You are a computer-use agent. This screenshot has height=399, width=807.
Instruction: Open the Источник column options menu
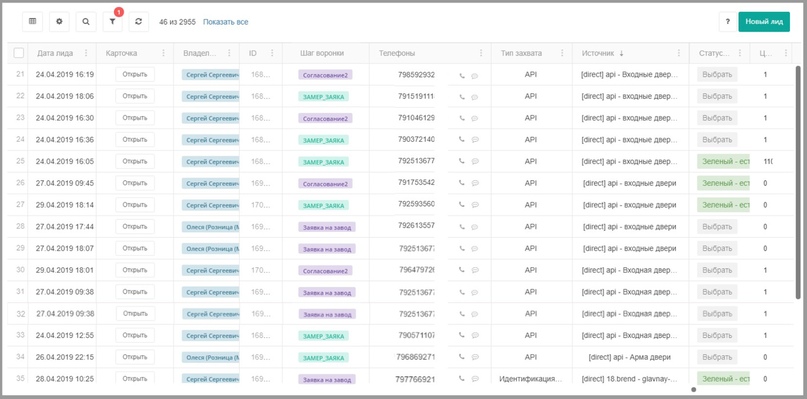[x=679, y=53]
